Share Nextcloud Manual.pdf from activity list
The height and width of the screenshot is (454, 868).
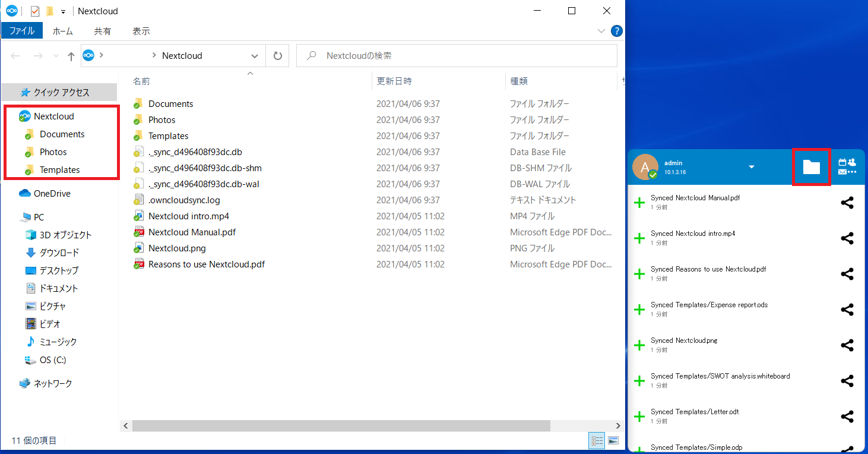(847, 203)
